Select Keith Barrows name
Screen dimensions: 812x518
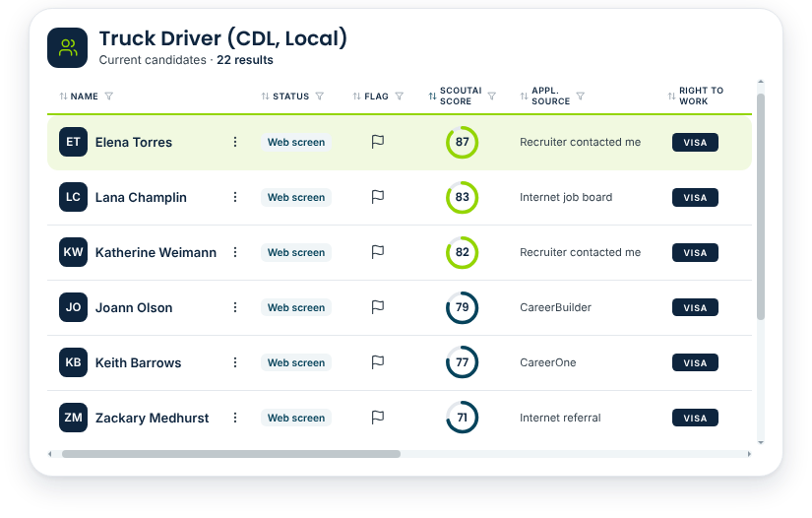[x=138, y=363]
